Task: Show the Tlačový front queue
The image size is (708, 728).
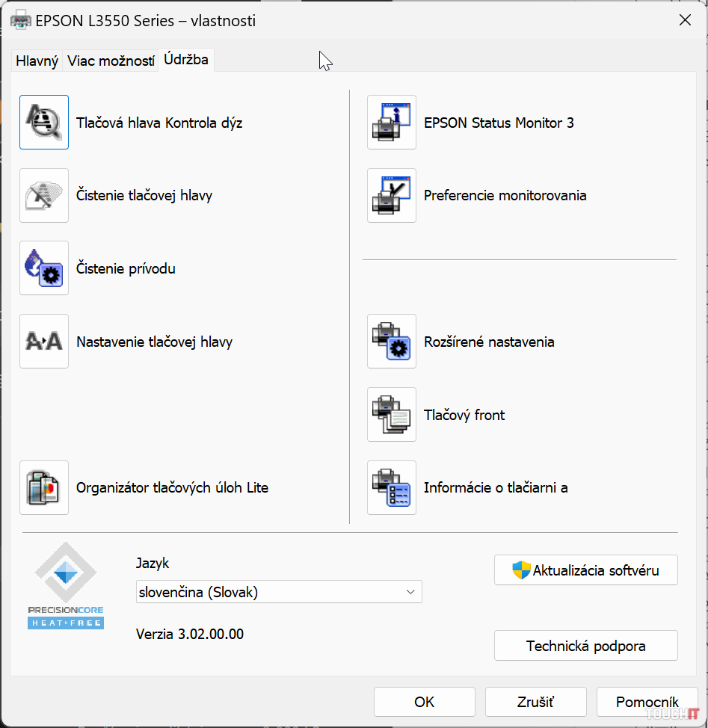Action: coord(391,415)
